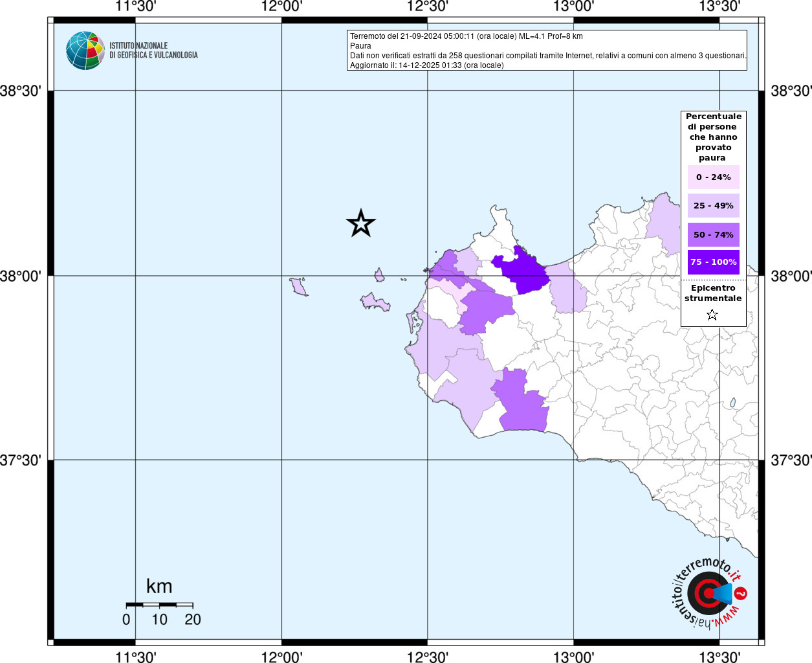Click the 37°30' label on left axis
The height and width of the screenshot is (663, 812).
20,460
